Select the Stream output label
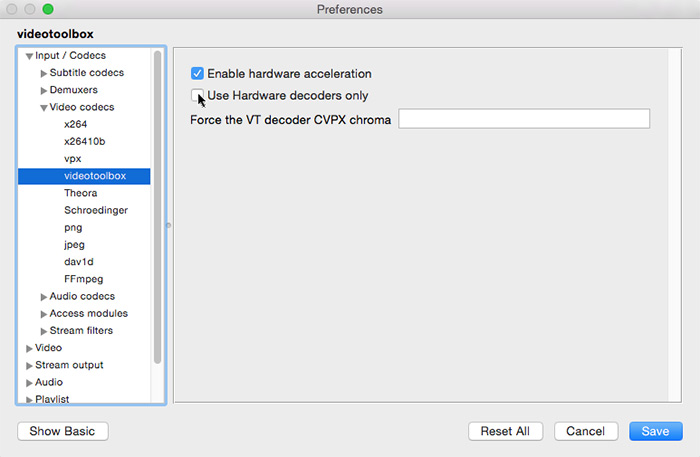 (x=69, y=365)
